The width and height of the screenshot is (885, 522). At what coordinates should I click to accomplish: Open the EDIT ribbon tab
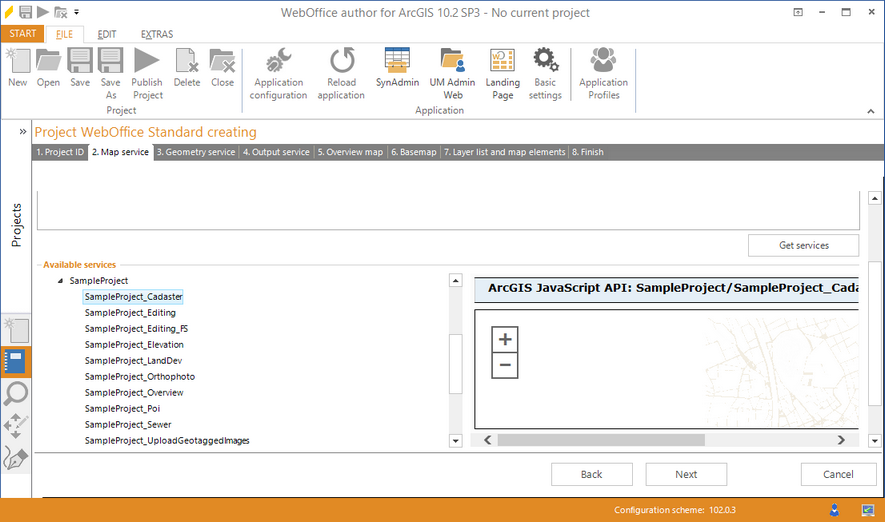click(107, 34)
